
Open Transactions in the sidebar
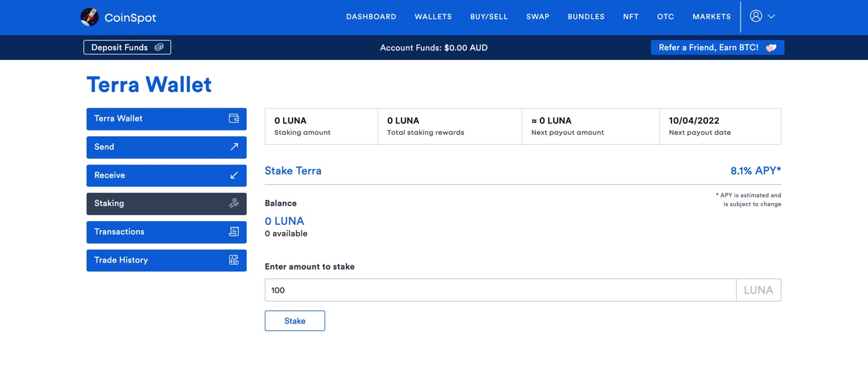[166, 232]
